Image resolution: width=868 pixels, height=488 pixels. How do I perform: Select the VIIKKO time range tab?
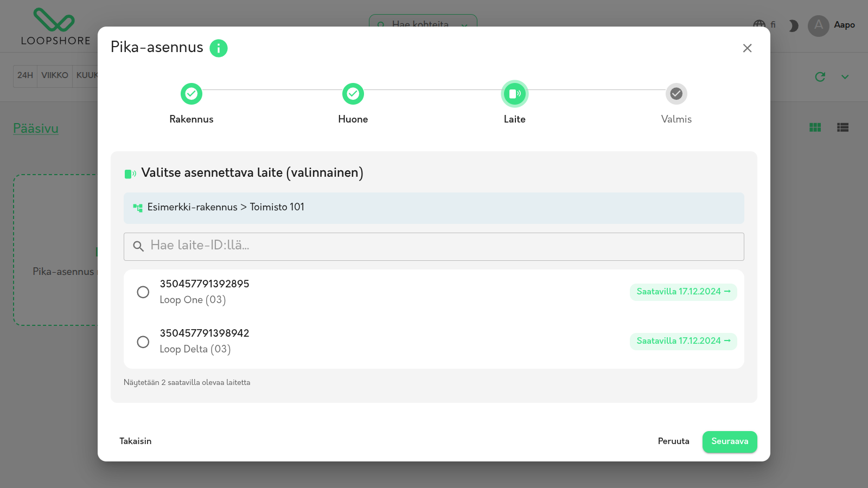[55, 75]
